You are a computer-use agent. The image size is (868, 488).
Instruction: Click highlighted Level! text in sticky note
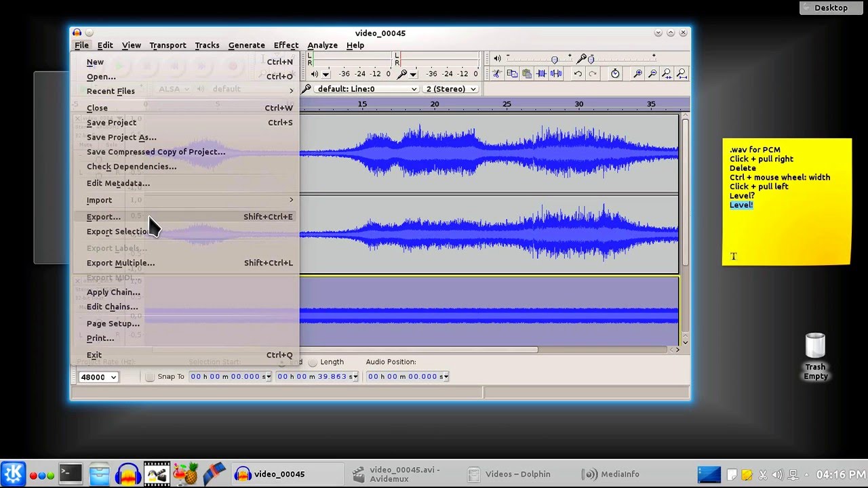click(x=741, y=205)
